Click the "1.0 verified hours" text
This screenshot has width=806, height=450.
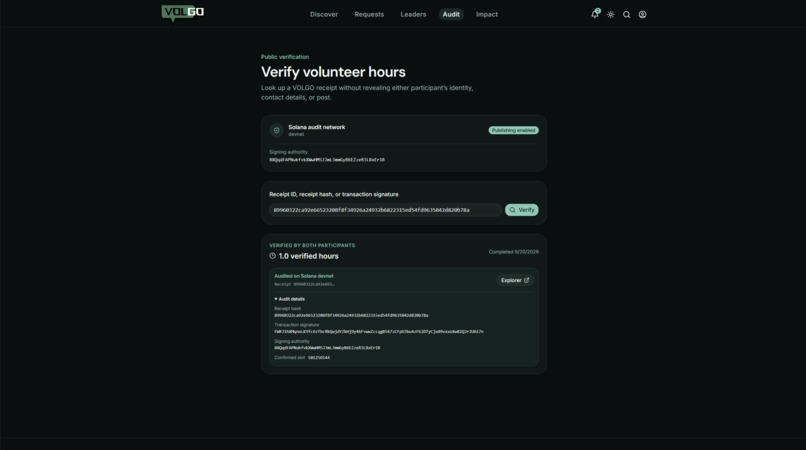(x=308, y=256)
